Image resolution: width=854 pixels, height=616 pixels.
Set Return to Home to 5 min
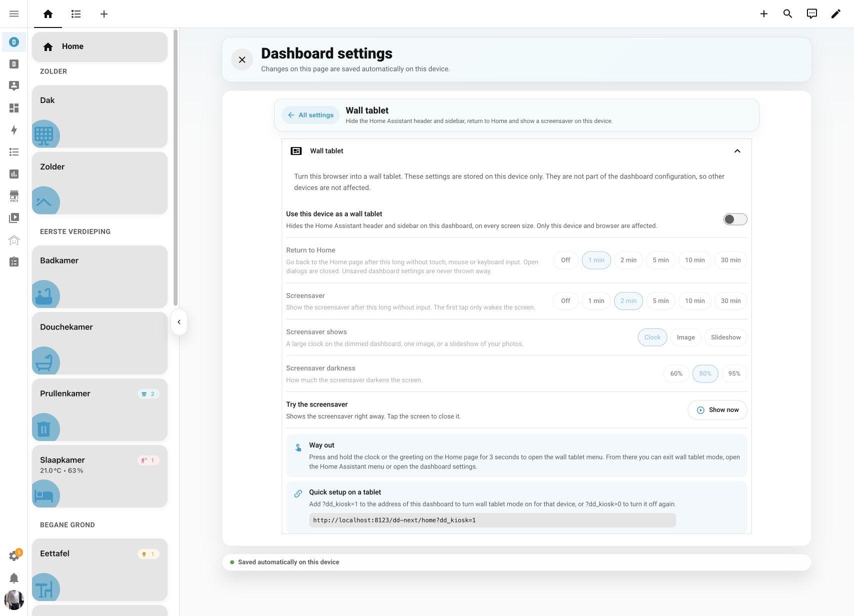click(x=660, y=260)
